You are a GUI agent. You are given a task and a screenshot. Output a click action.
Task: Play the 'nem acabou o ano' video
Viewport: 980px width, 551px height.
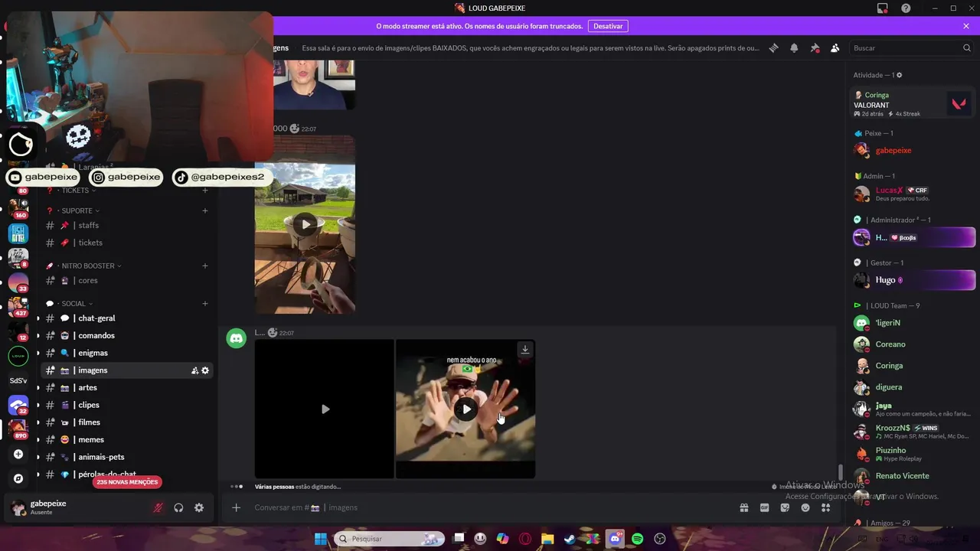[x=466, y=409]
